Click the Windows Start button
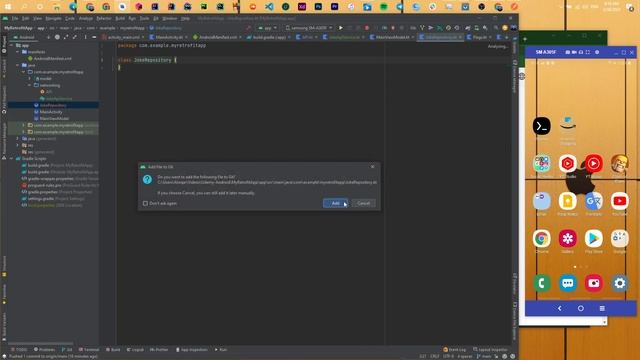 click(x=7, y=7)
